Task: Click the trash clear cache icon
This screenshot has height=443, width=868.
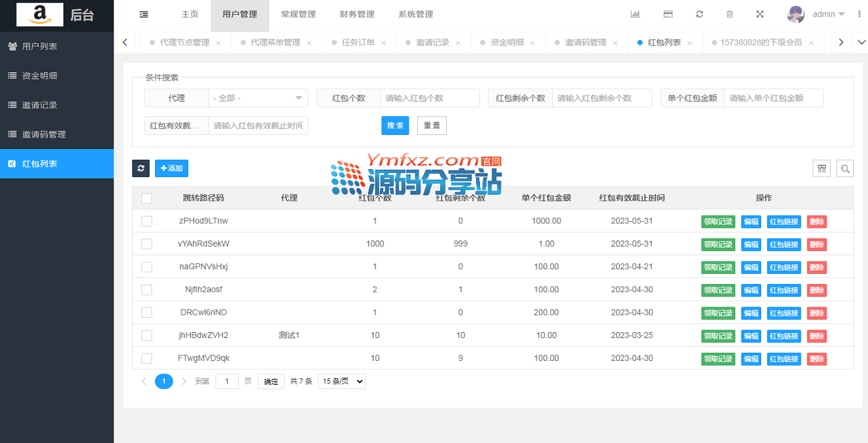Action: [x=730, y=14]
